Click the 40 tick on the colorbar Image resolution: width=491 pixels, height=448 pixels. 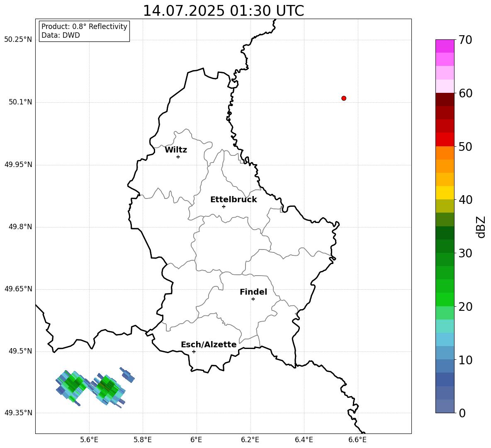(x=465, y=200)
